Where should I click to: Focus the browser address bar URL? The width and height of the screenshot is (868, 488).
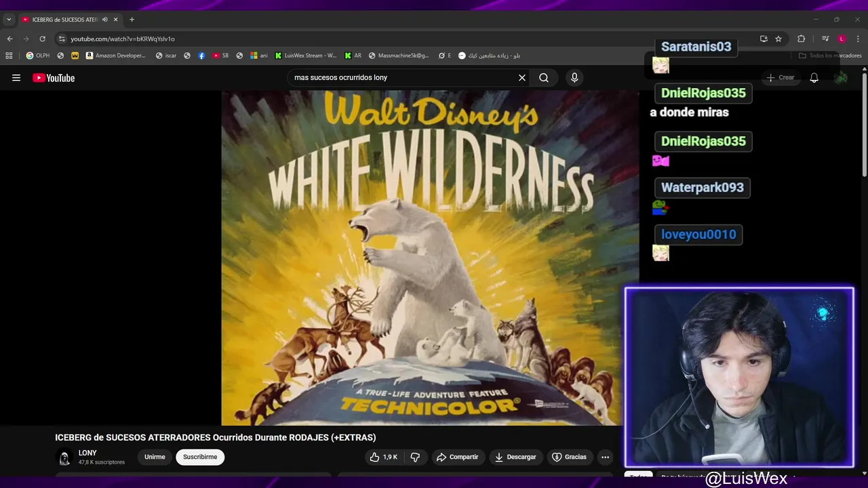[123, 39]
